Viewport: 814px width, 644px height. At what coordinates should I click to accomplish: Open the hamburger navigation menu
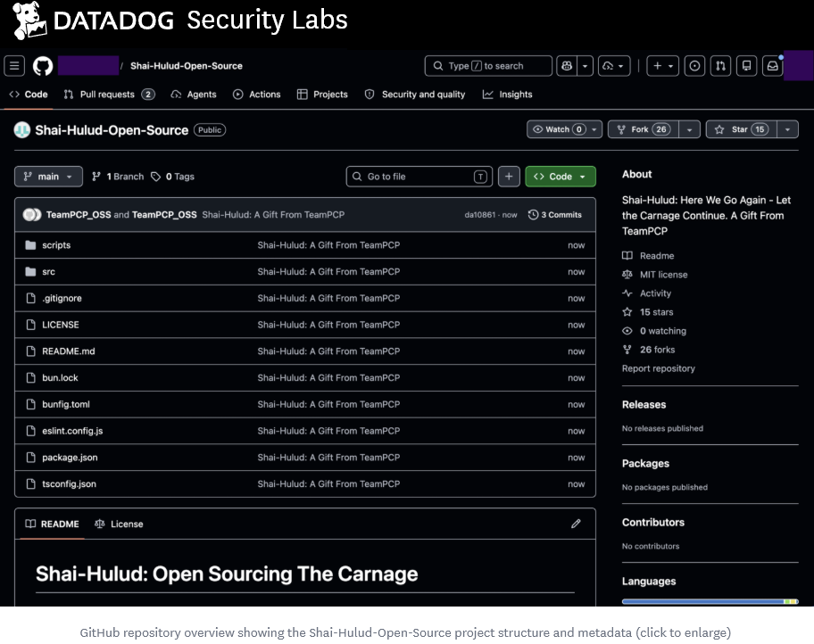[x=14, y=66]
